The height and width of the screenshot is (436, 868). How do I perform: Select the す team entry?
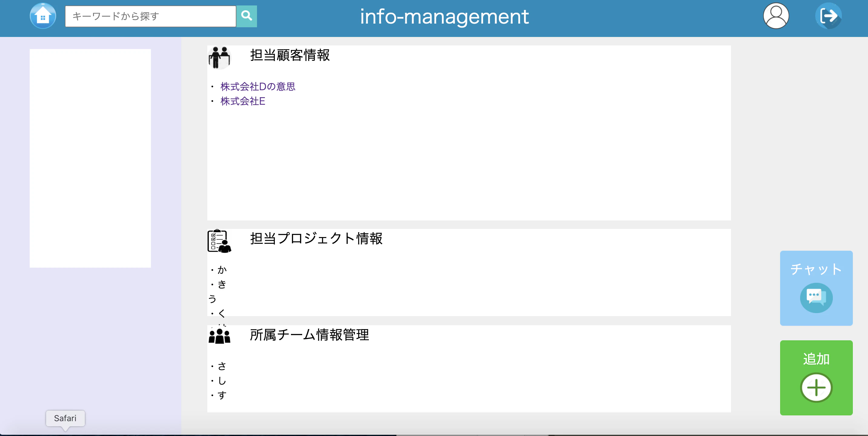point(222,395)
